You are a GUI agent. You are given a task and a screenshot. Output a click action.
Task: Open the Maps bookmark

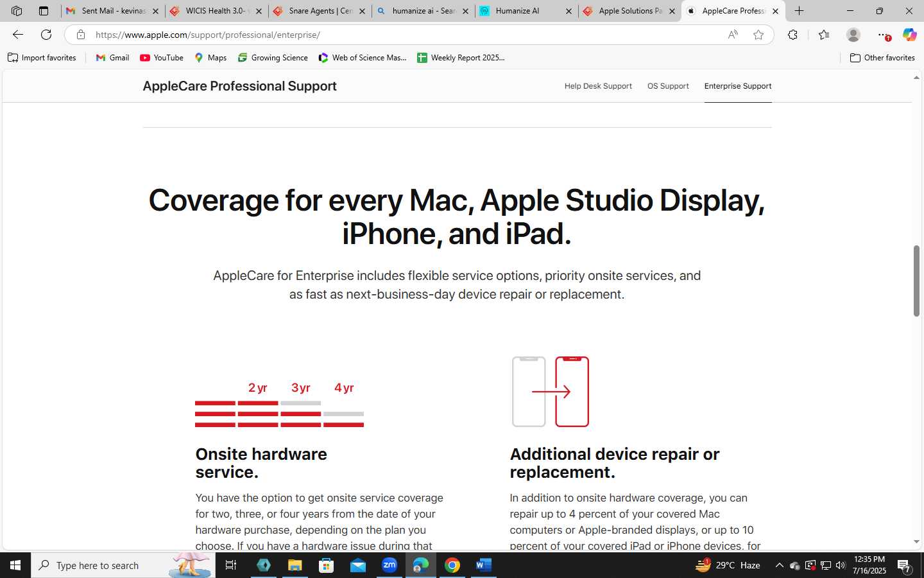point(210,58)
